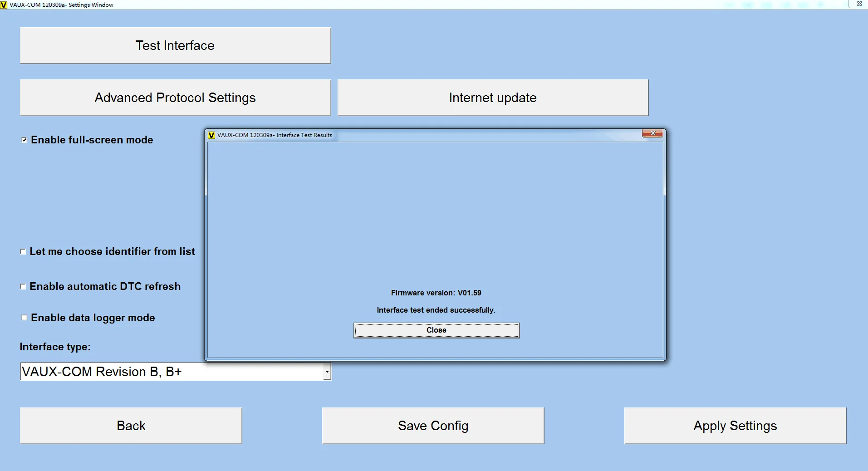The image size is (868, 471).
Task: Close the Interface Test Results dialog via Close button
Action: point(436,330)
